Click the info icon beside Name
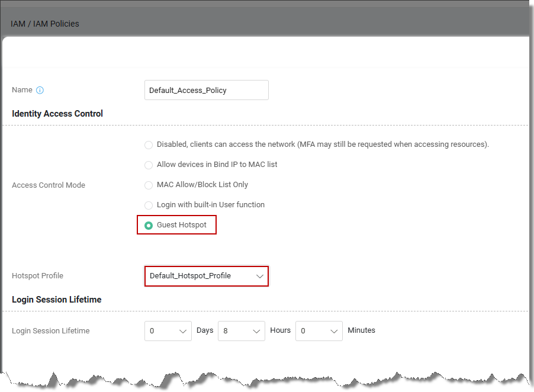This screenshot has width=534, height=392. click(x=40, y=91)
